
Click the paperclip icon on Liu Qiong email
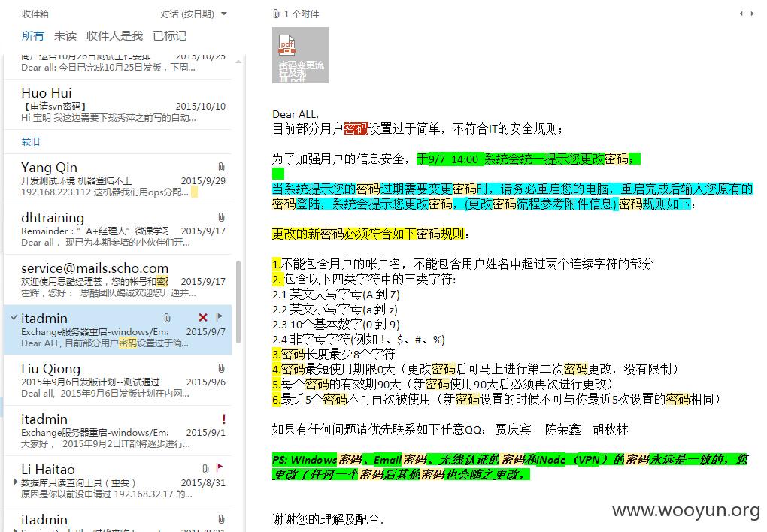[221, 368]
